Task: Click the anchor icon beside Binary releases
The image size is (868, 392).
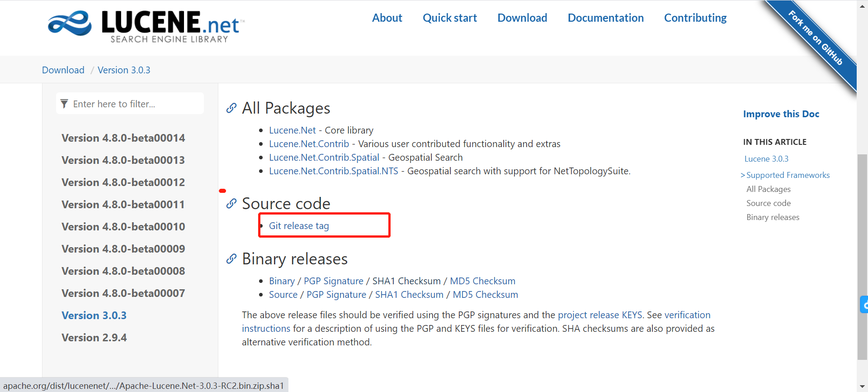Action: pyautogui.click(x=231, y=259)
